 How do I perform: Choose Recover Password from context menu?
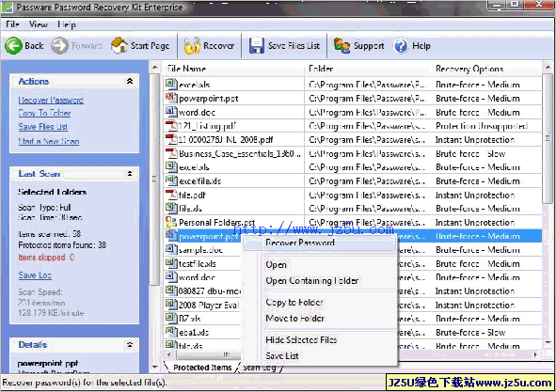click(x=319, y=243)
